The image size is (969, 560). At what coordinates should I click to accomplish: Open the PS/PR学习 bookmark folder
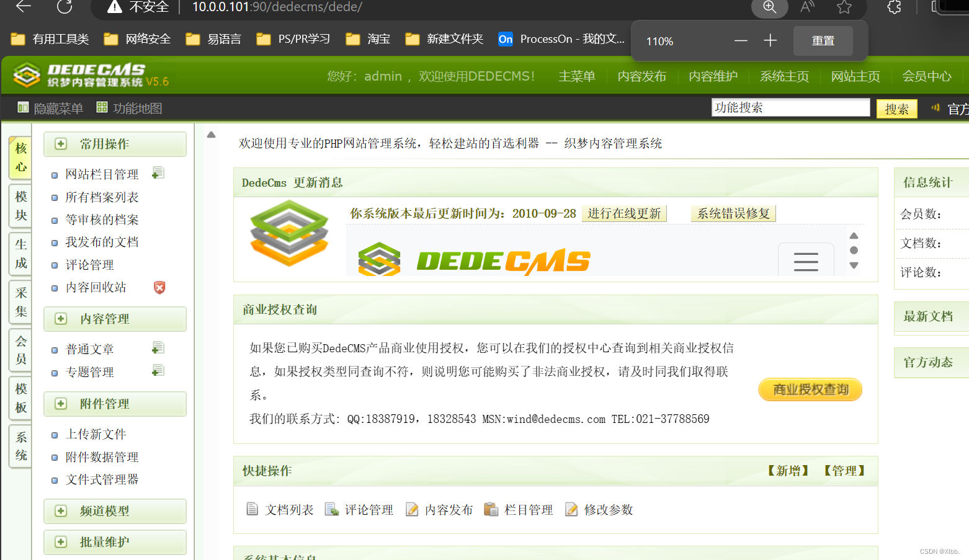[x=293, y=39]
